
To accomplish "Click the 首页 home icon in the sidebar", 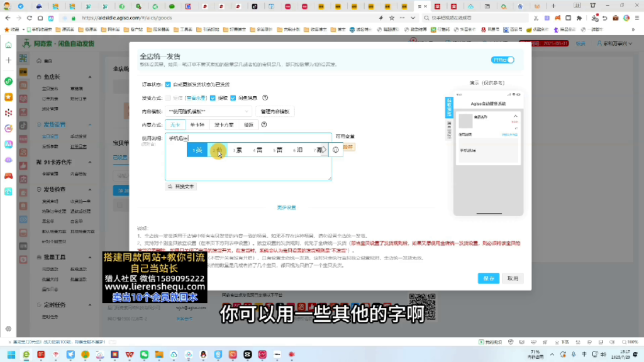I will tap(40, 62).
